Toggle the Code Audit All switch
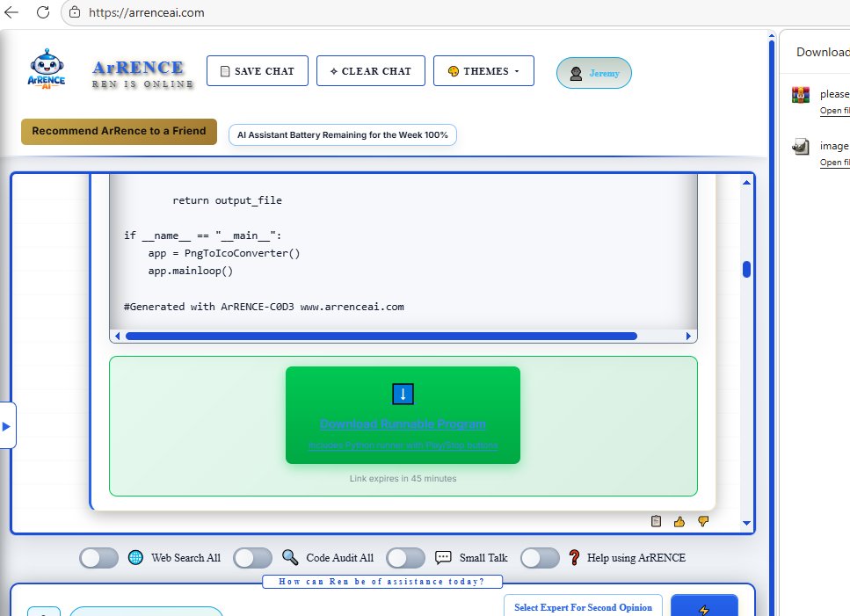This screenshot has height=616, width=850. tap(252, 558)
